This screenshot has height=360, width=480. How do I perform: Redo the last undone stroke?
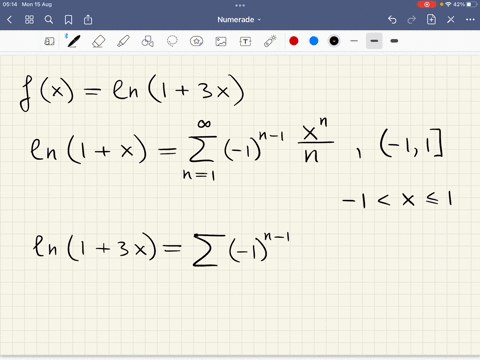pos(412,20)
